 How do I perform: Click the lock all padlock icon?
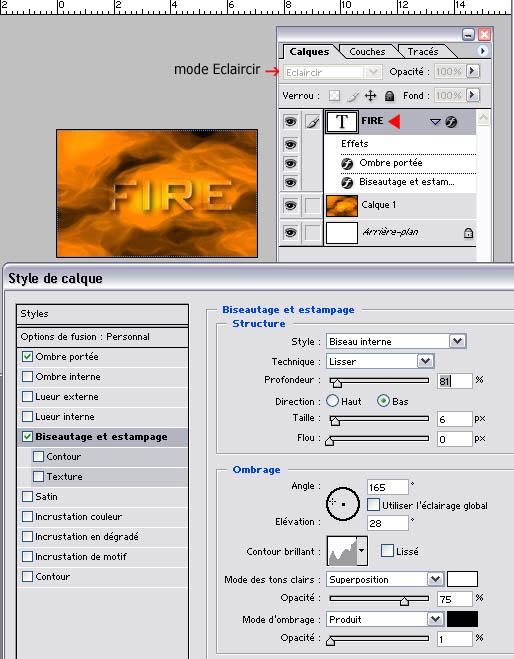coord(389,96)
